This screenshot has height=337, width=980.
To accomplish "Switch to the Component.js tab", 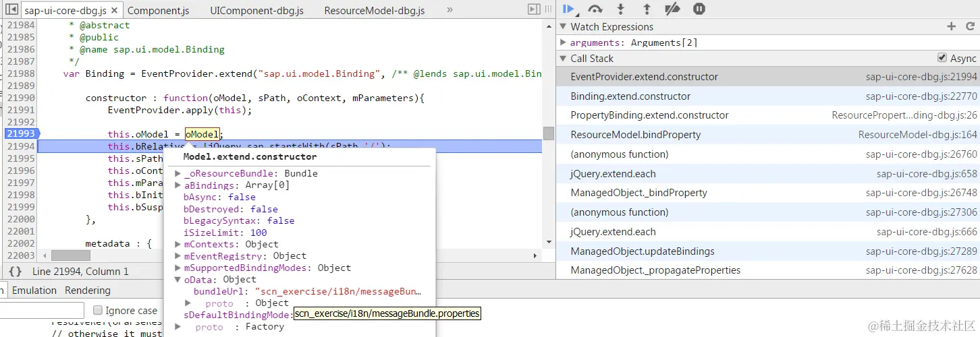I will point(159,11).
